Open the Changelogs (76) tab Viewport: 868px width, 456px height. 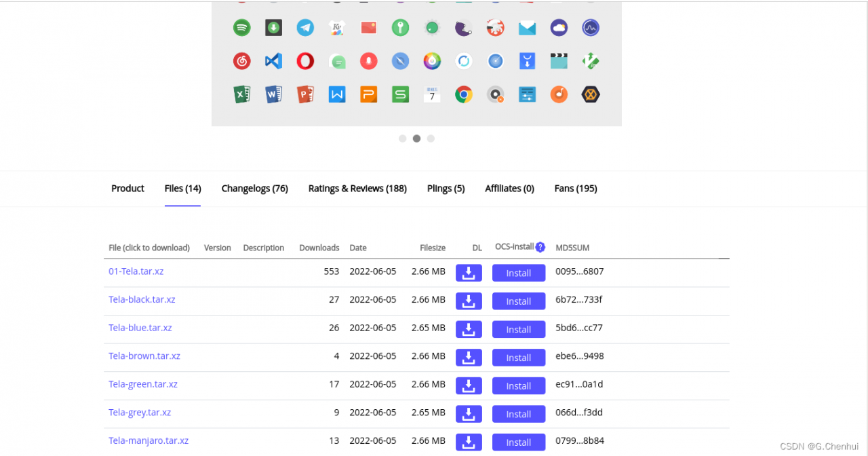click(x=254, y=189)
